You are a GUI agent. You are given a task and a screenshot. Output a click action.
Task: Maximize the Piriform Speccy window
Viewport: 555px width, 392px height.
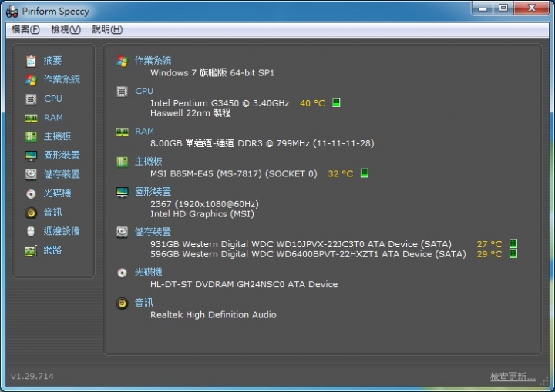point(503,8)
